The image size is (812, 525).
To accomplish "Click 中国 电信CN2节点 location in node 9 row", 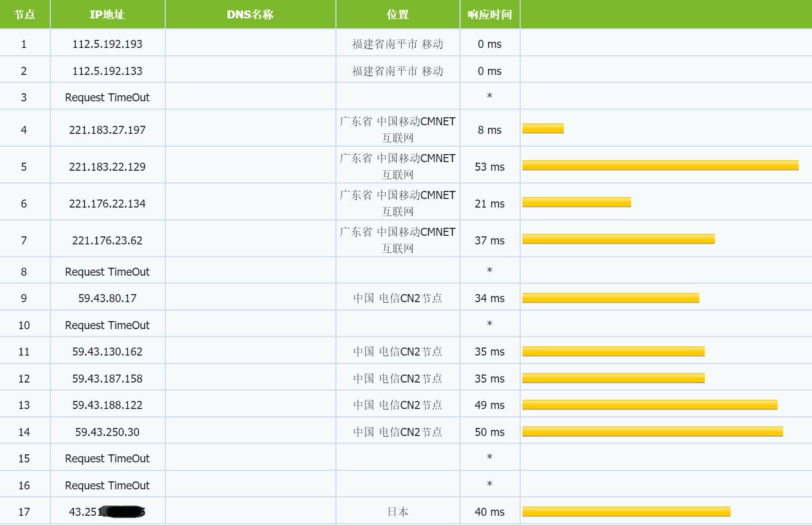I will coord(397,298).
